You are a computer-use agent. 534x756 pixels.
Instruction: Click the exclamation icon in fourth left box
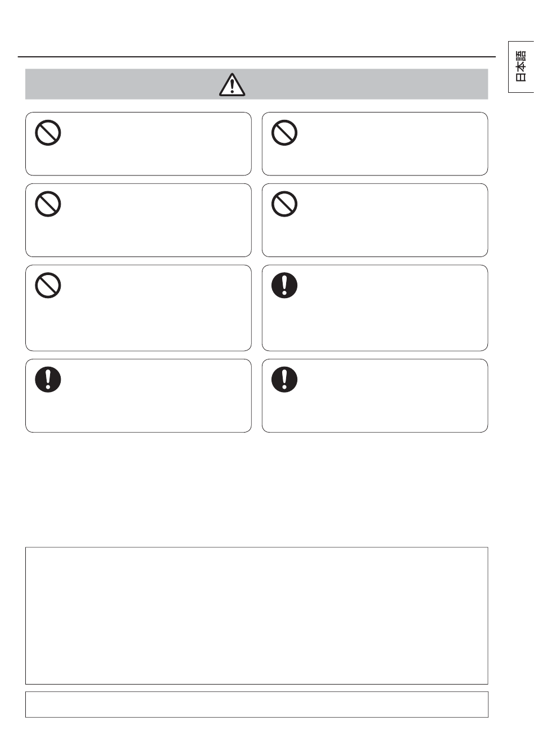click(48, 380)
